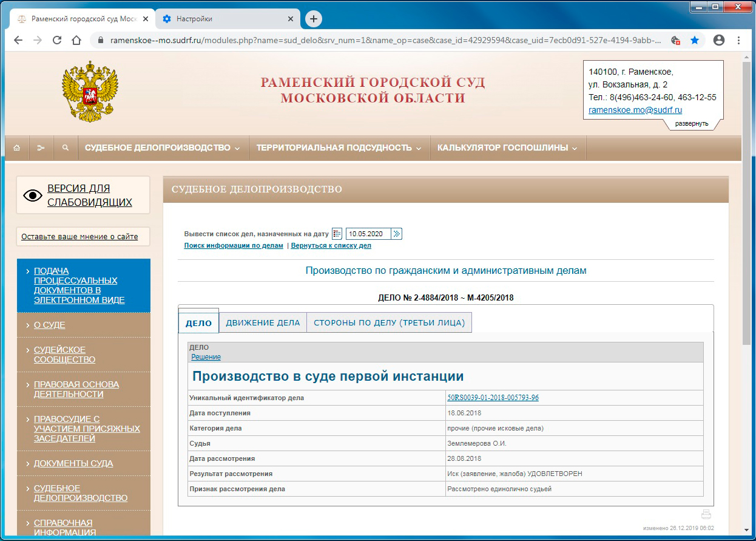756x541 pixels.
Task: Click the date input field showing 10.05.2020
Action: pos(368,234)
